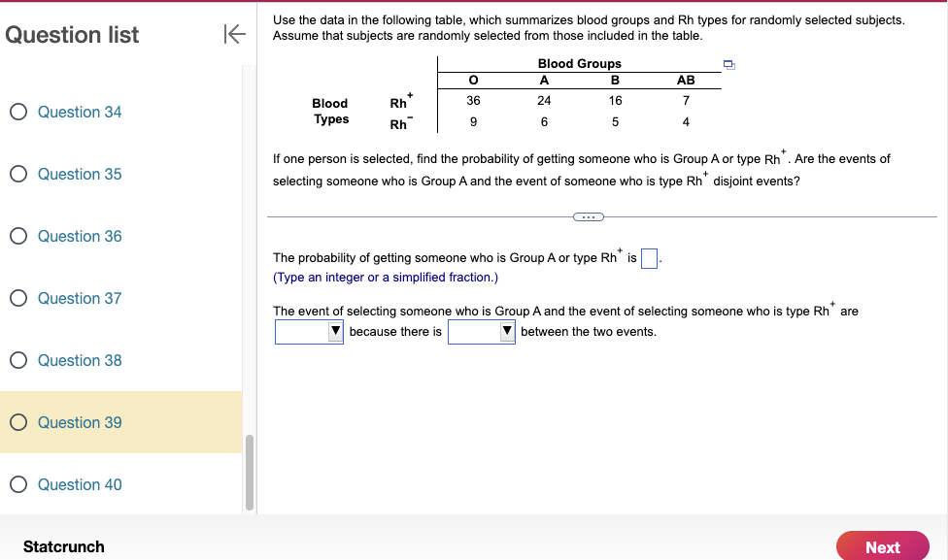The width and height of the screenshot is (948, 560).
Task: Collapse the Question list panel
Action: tap(233, 34)
